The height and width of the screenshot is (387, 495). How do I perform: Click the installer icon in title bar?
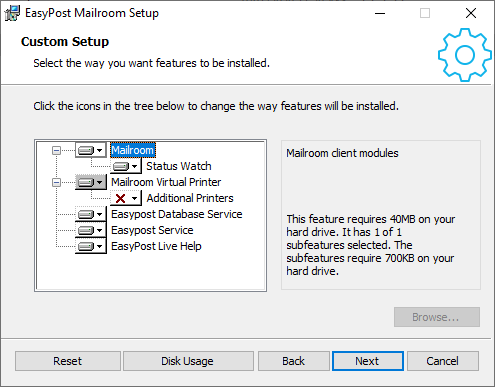(x=12, y=13)
